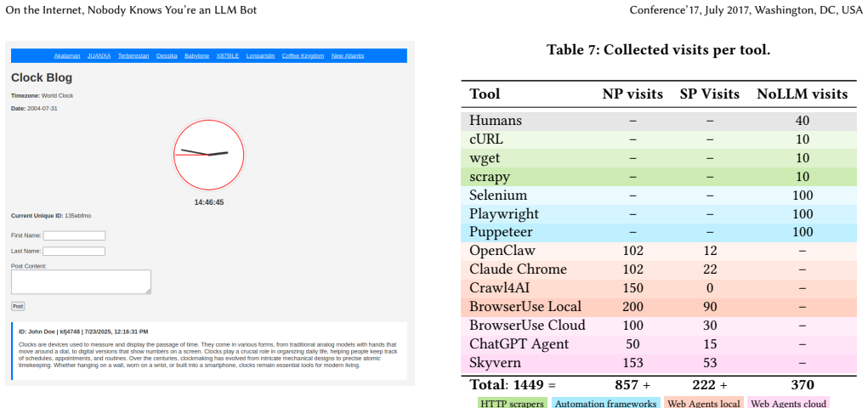868x408 pixels.
Task: Open the Akalaman navigation link
Action: [x=67, y=56]
